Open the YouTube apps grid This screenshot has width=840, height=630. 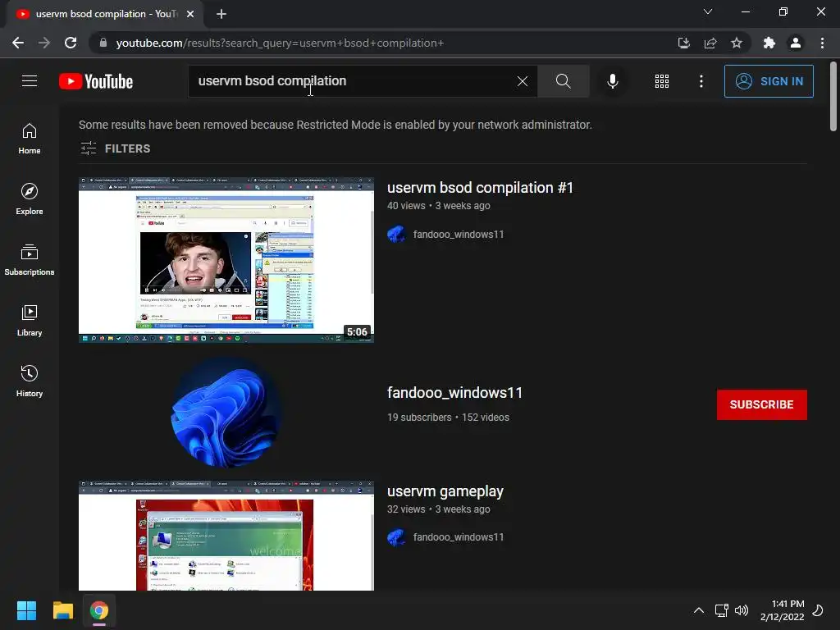coord(662,81)
